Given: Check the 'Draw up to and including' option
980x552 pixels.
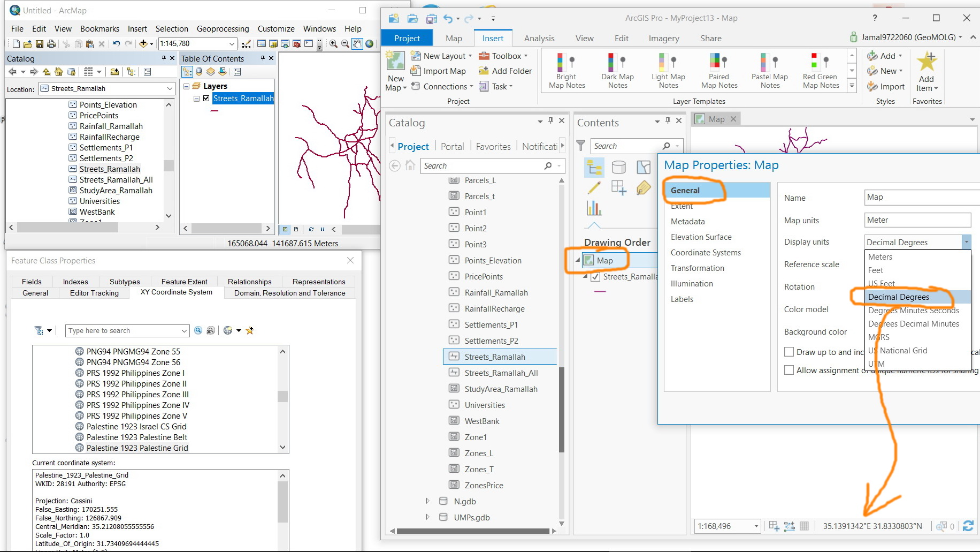Looking at the screenshot, I should click(x=788, y=352).
